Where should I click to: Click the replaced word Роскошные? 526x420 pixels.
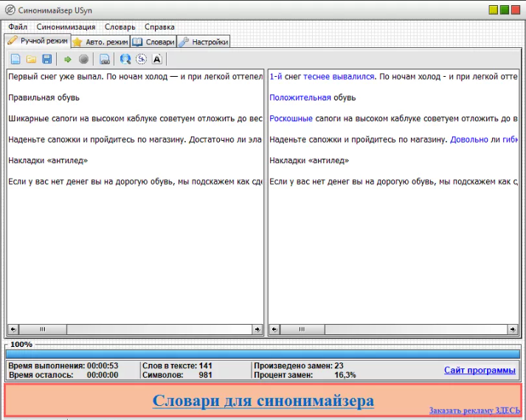[291, 119]
